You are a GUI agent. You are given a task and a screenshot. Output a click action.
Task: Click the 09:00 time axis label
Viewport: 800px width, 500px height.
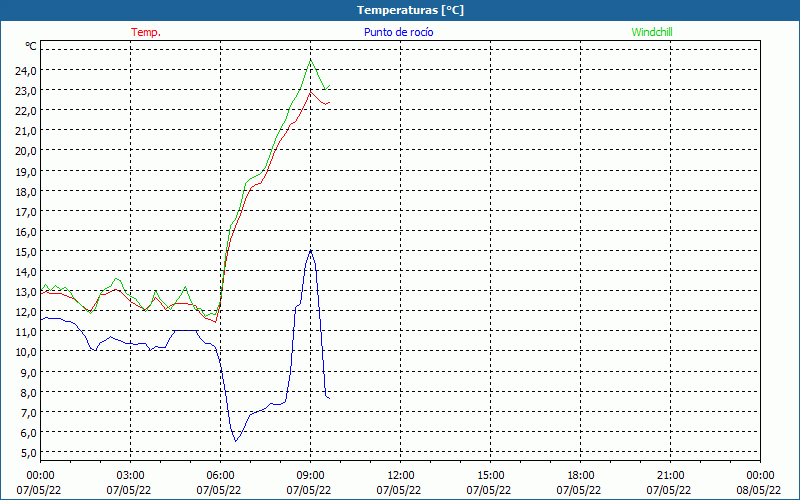(311, 476)
